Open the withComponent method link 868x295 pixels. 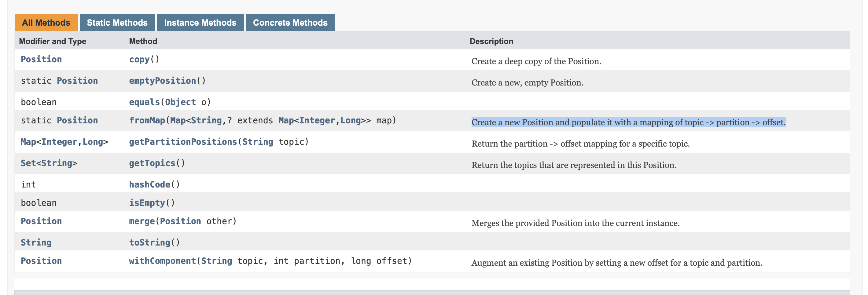(x=162, y=261)
